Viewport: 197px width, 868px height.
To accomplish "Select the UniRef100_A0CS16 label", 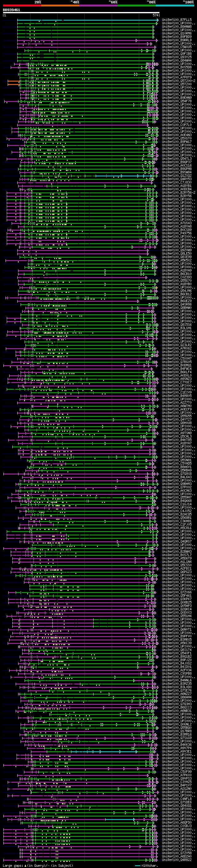I will [177, 165].
